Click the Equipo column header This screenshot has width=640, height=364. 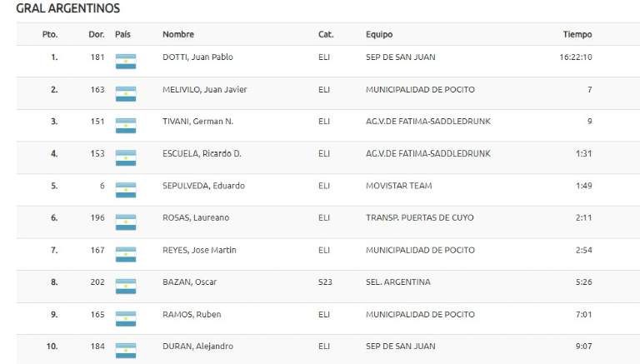(379, 35)
